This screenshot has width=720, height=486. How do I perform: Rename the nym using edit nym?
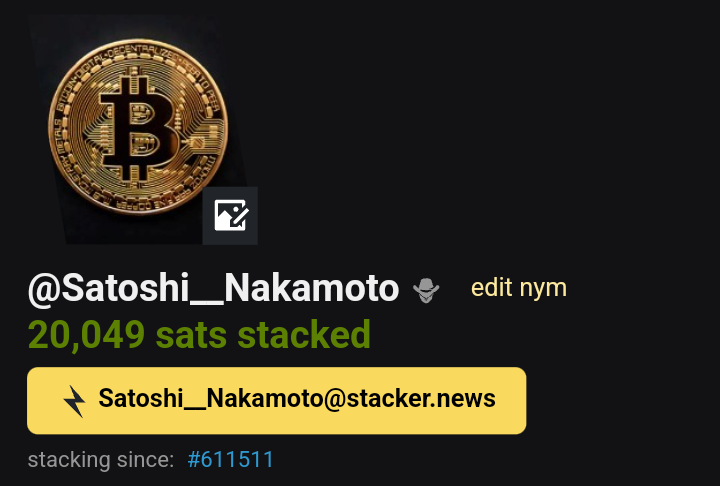click(x=519, y=288)
